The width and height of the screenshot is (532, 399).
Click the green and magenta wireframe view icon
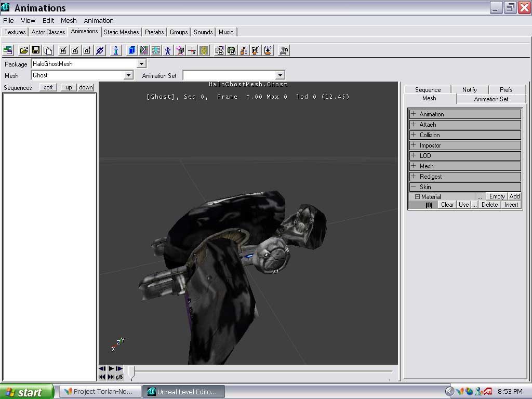pyautogui.click(x=143, y=50)
